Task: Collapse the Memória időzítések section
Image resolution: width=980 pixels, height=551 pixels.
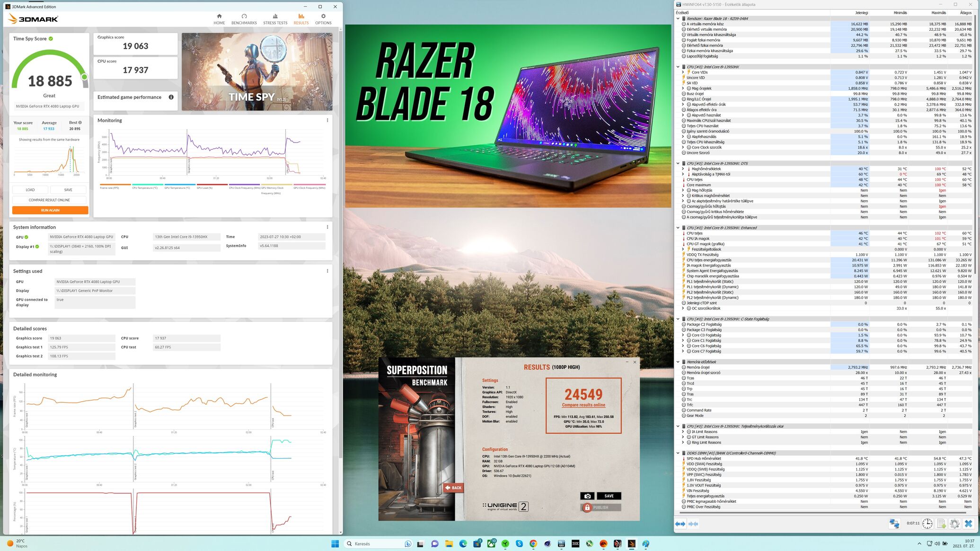Action: (x=678, y=362)
